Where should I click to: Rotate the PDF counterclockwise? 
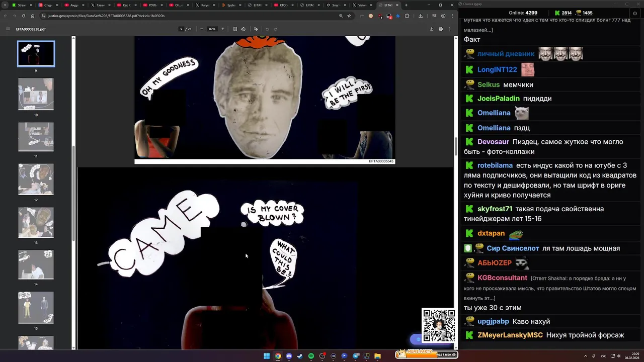[244, 29]
